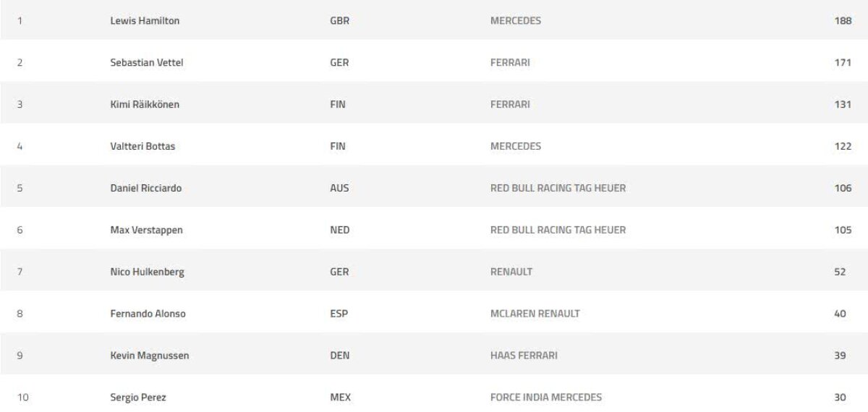This screenshot has width=868, height=412.
Task: Click Nico Hulkenberg in the list
Action: click(146, 272)
